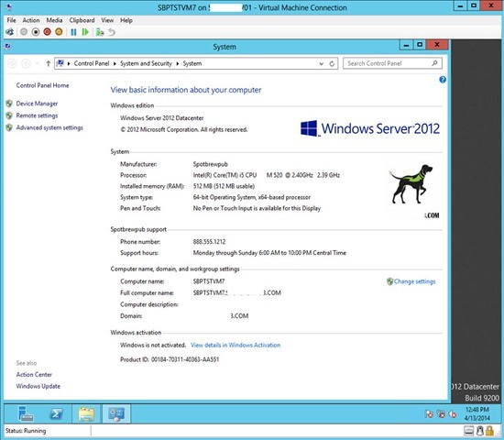Expand arrow before Control Panel breadcrumb

[69, 63]
